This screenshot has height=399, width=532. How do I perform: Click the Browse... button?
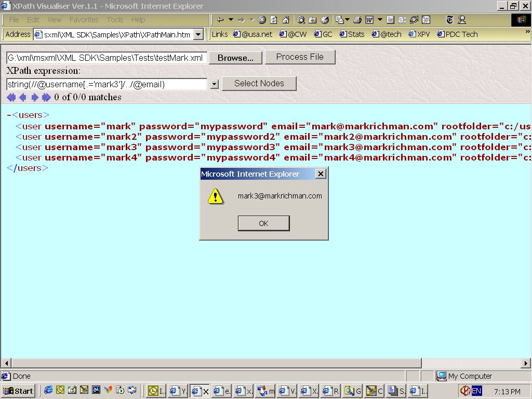(x=235, y=58)
